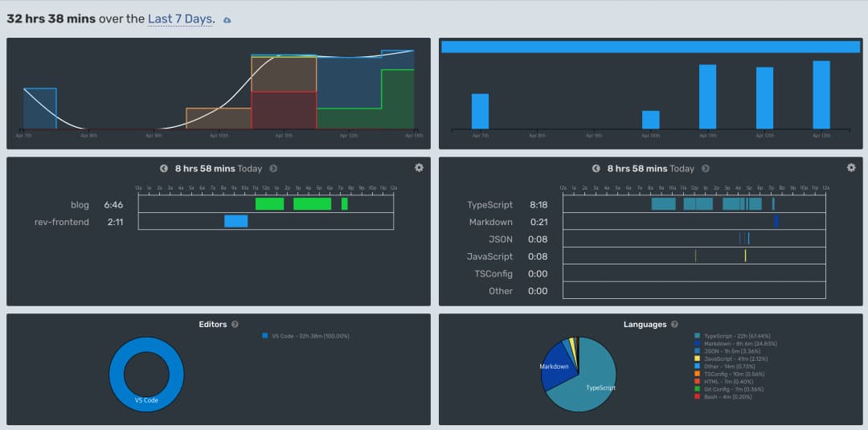Click the smallest green blog block near 7p
868x430 pixels.
344,203
